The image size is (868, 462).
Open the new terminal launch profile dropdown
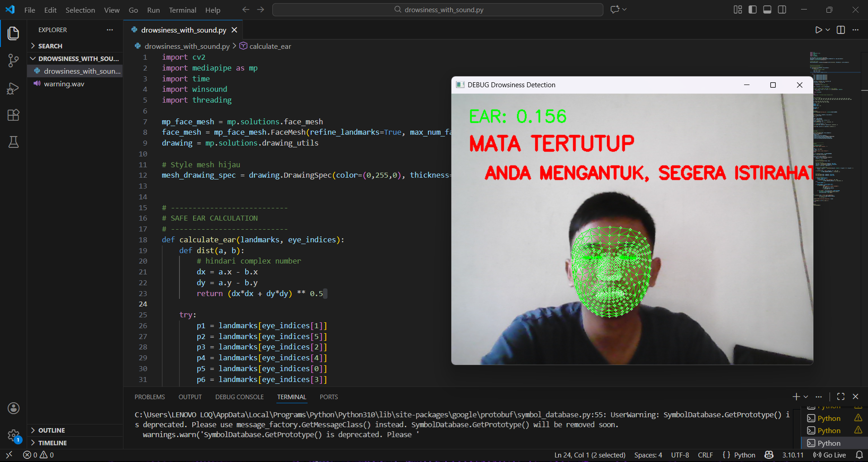pyautogui.click(x=806, y=396)
